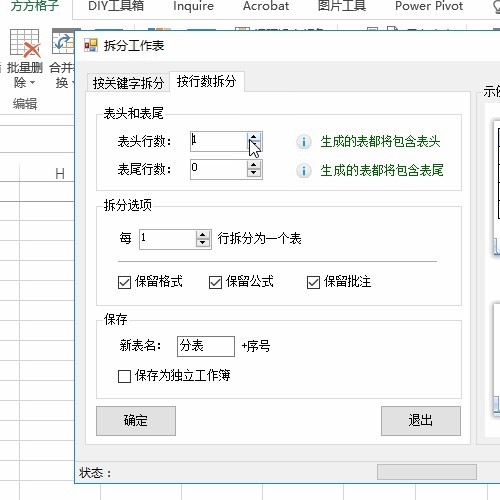Click the 新表名 text field
Image resolution: width=500 pixels, height=500 pixels.
pyautogui.click(x=206, y=346)
